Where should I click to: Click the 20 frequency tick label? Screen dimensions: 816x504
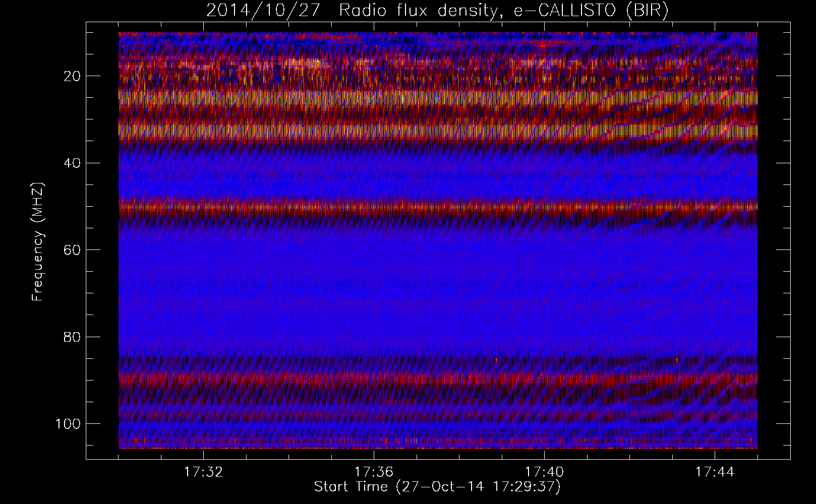[73, 77]
